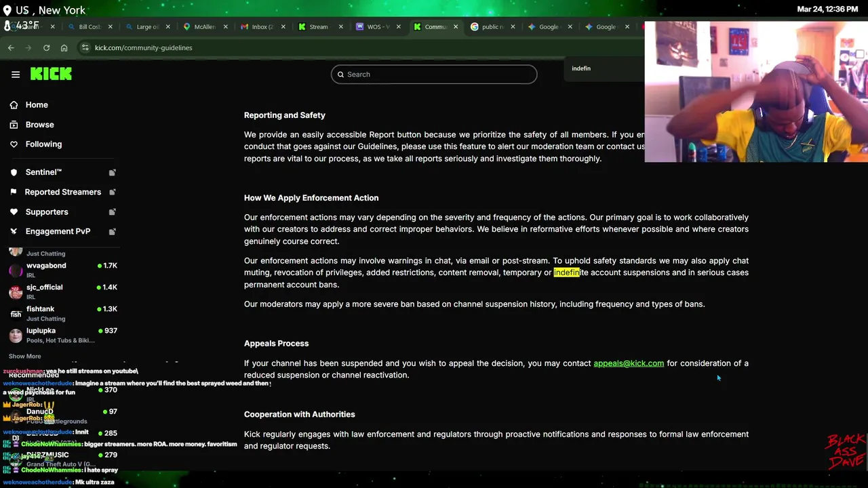
Task: Click the US, New York location label
Action: (52, 10)
